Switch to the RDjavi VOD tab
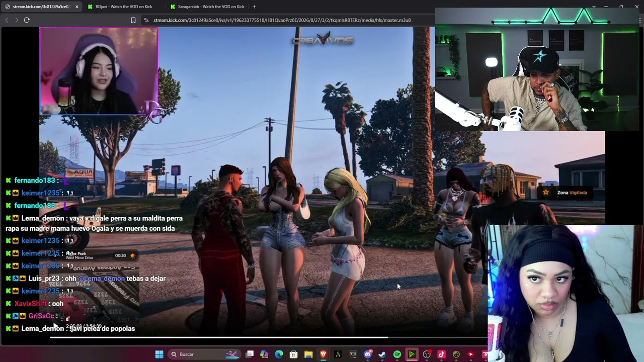This screenshot has height=362, width=644. point(124,7)
